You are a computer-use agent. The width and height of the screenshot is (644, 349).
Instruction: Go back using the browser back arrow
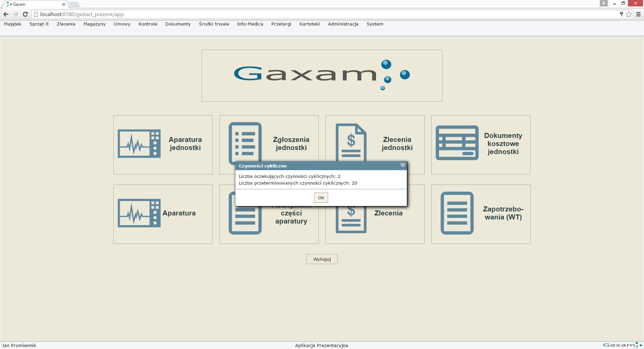(x=6, y=14)
